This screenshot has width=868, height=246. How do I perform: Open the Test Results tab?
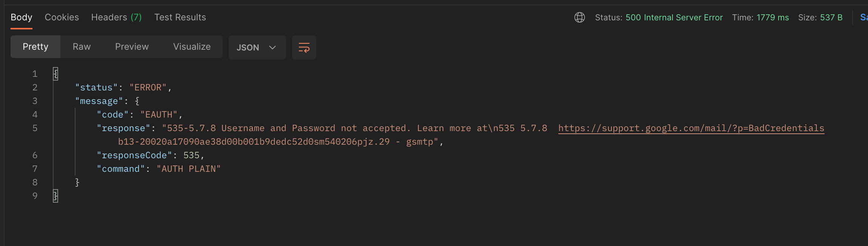click(180, 17)
